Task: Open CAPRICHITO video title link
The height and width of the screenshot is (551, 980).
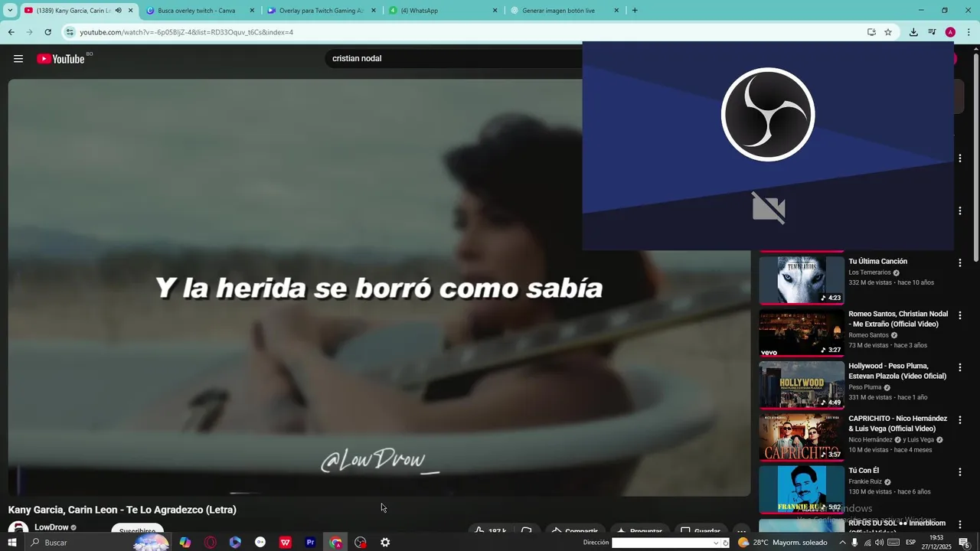Action: pyautogui.click(x=897, y=424)
